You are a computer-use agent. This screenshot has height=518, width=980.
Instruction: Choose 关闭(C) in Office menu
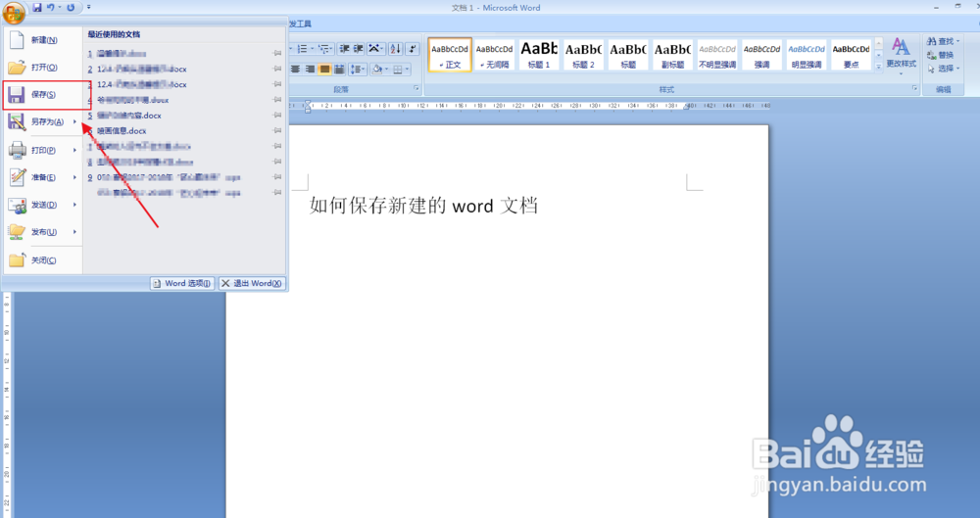[x=43, y=260]
